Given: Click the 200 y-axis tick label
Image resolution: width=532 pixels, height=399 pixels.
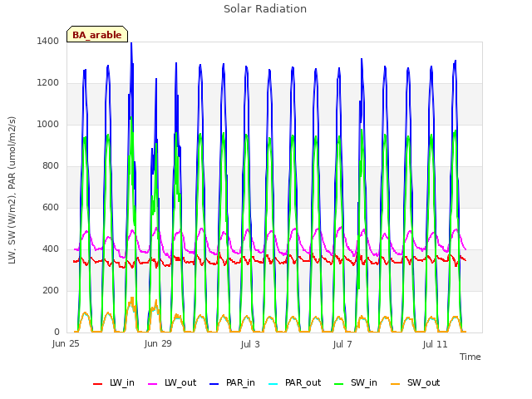Looking at the screenshot, I should 51,290.
